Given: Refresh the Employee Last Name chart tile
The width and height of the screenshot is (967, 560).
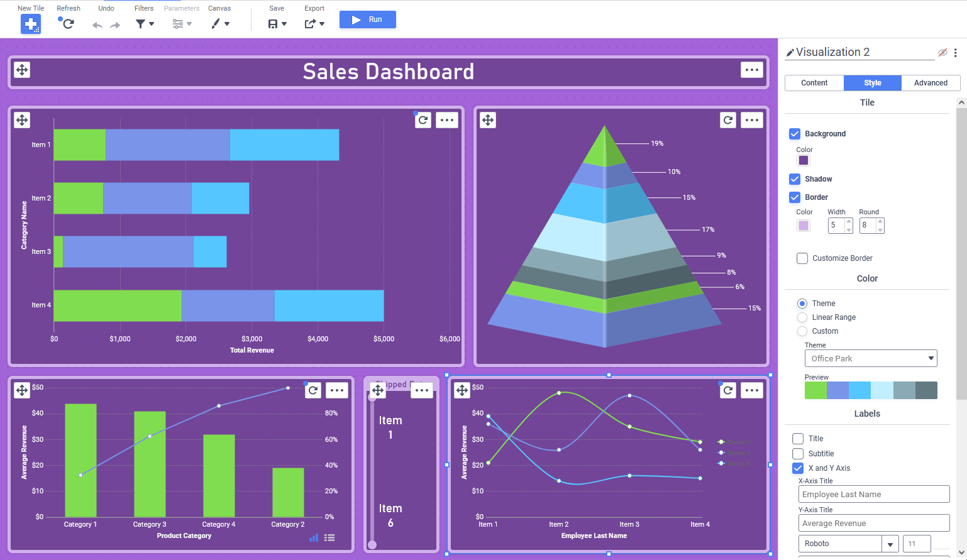Looking at the screenshot, I should click(x=728, y=390).
